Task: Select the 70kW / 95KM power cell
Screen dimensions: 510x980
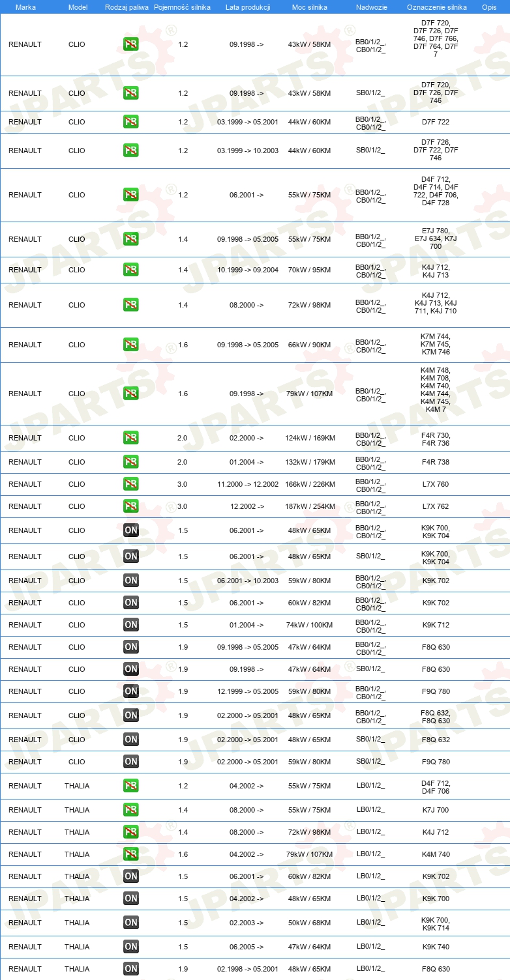Action: tap(310, 270)
